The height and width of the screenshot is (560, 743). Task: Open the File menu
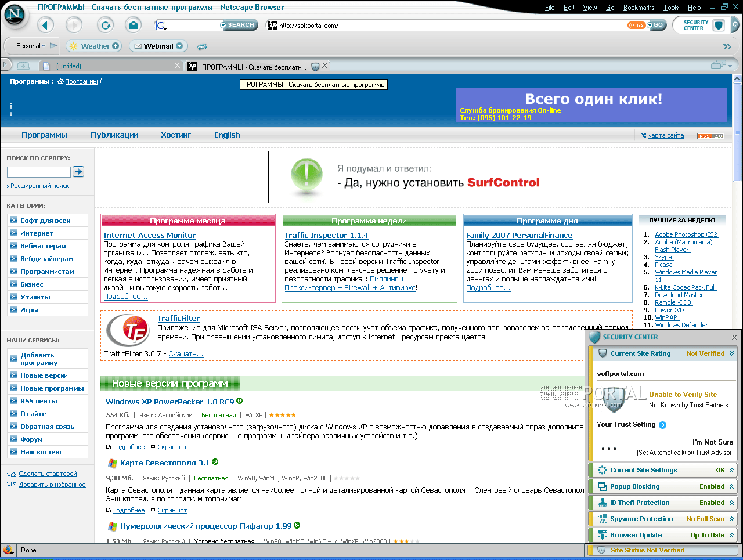(550, 8)
